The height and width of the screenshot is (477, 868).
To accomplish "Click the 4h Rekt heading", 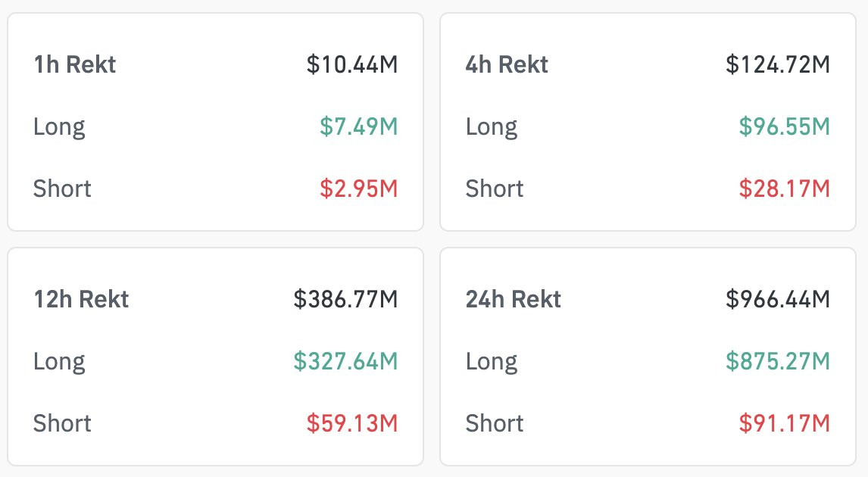I will click(507, 65).
